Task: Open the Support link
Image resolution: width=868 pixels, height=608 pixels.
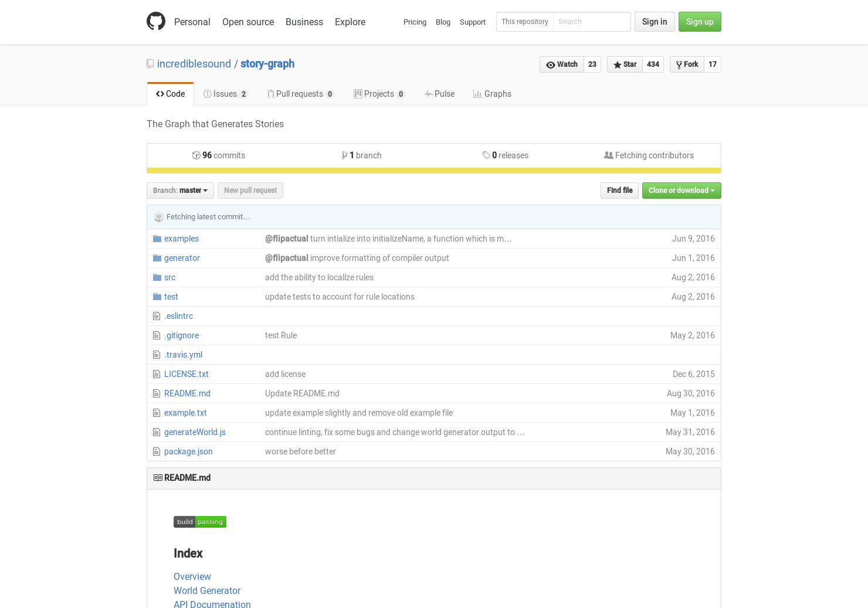Action: point(473,22)
